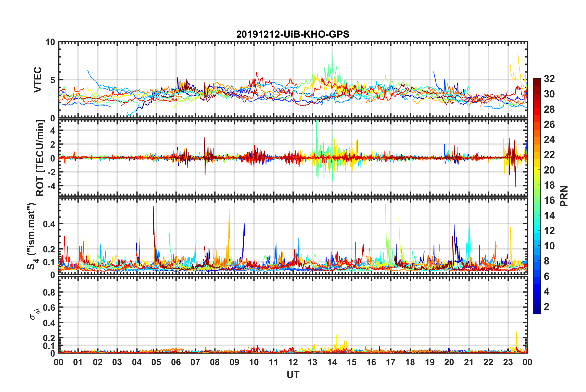Click UT axis tick label 11

[x=274, y=362]
